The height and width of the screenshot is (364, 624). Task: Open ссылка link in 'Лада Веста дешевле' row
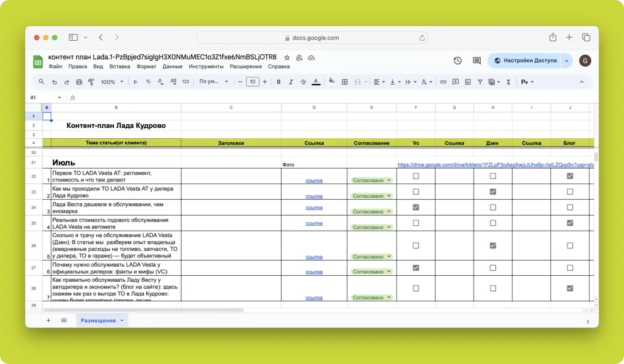point(314,208)
